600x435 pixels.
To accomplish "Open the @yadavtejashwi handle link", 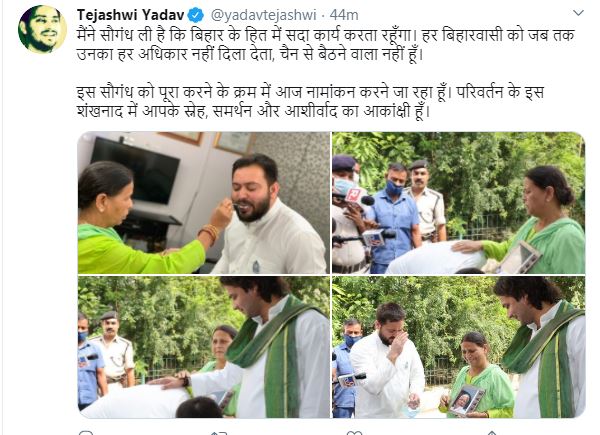I will (x=264, y=15).
